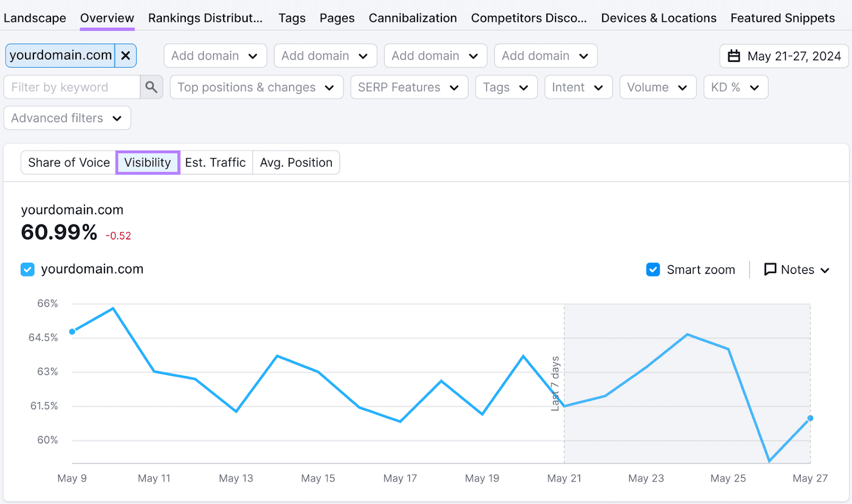
Task: Click the Notes speech bubble icon
Action: (770, 269)
